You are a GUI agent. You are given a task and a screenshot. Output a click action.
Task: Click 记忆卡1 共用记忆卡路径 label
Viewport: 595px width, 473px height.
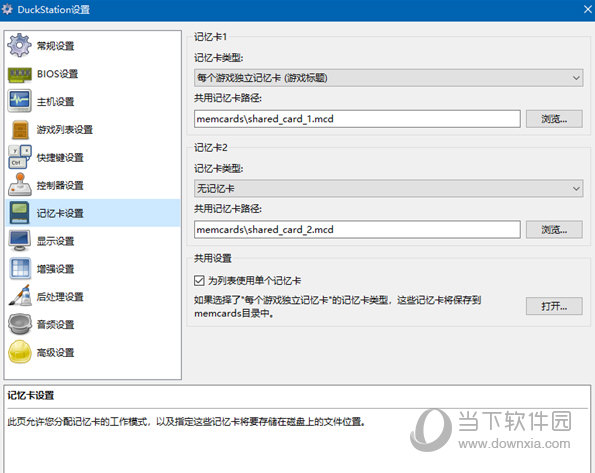[228, 98]
